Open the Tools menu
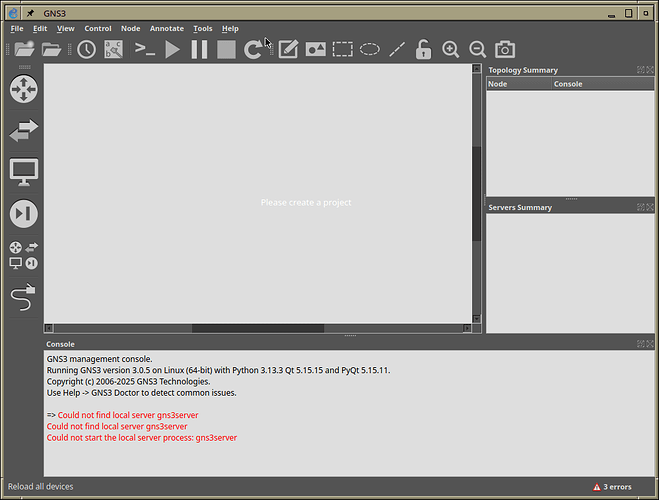Screen dimensions: 659x500 pos(203,29)
